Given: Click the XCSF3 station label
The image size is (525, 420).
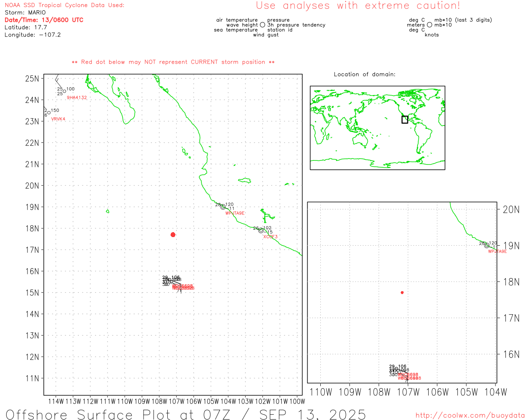Looking at the screenshot, I should 270,237.
